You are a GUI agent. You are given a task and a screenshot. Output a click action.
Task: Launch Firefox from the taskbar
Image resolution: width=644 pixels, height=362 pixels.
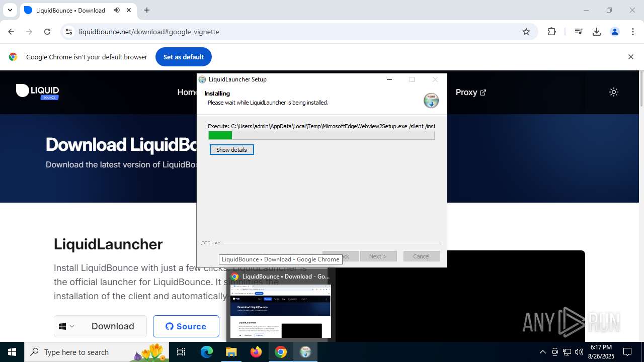[x=256, y=352]
